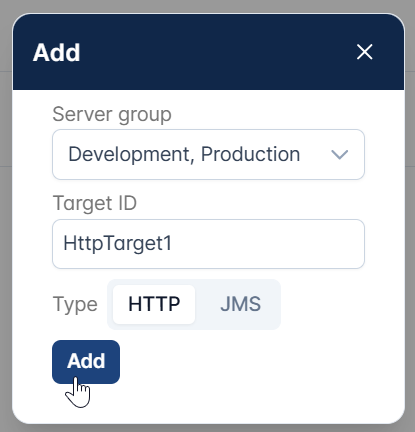
Task: Select HTTP as the target type
Action: pos(154,304)
